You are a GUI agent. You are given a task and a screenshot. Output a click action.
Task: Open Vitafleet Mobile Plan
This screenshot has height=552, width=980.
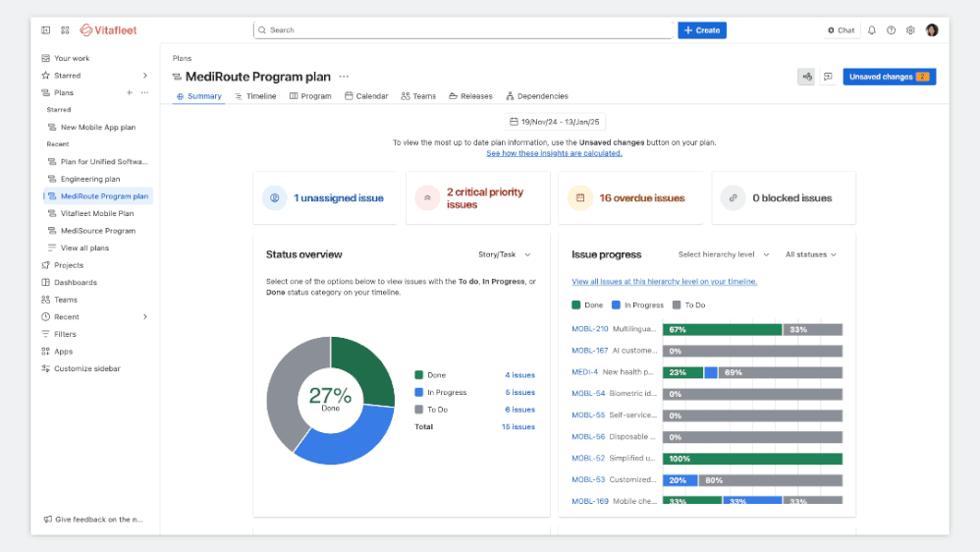(98, 213)
